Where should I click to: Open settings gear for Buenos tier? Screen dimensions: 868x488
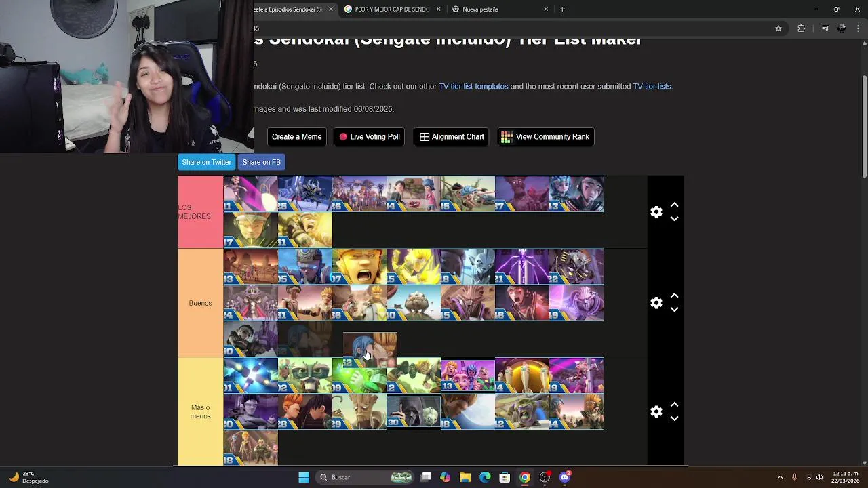pos(656,303)
